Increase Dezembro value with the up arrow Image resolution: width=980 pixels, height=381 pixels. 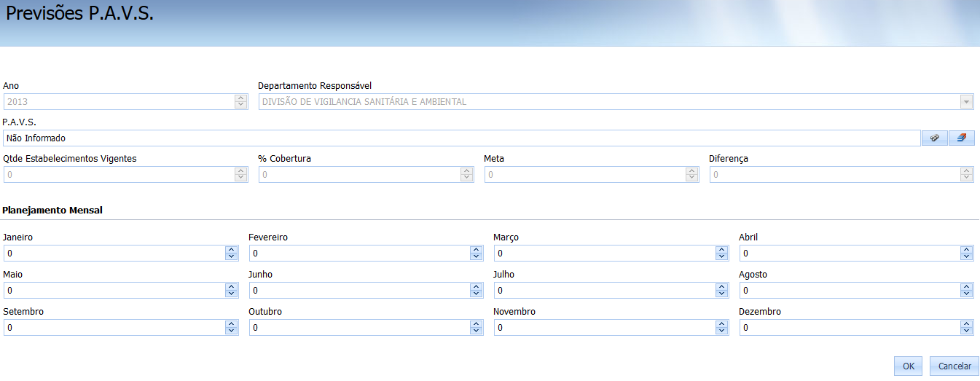(967, 323)
